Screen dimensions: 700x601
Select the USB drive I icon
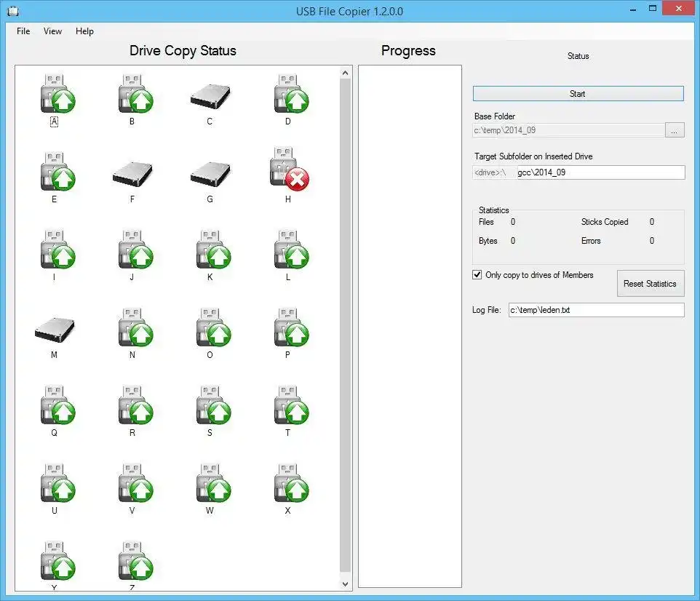(57, 249)
